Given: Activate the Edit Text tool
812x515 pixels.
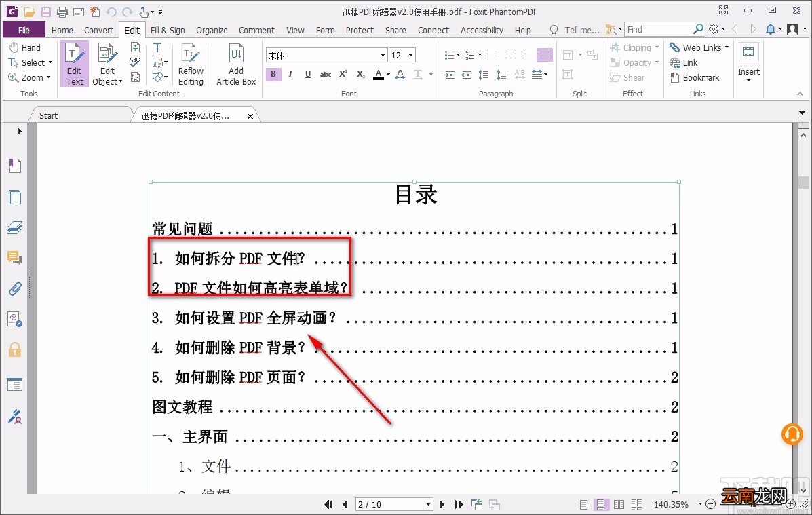Looking at the screenshot, I should point(74,64).
